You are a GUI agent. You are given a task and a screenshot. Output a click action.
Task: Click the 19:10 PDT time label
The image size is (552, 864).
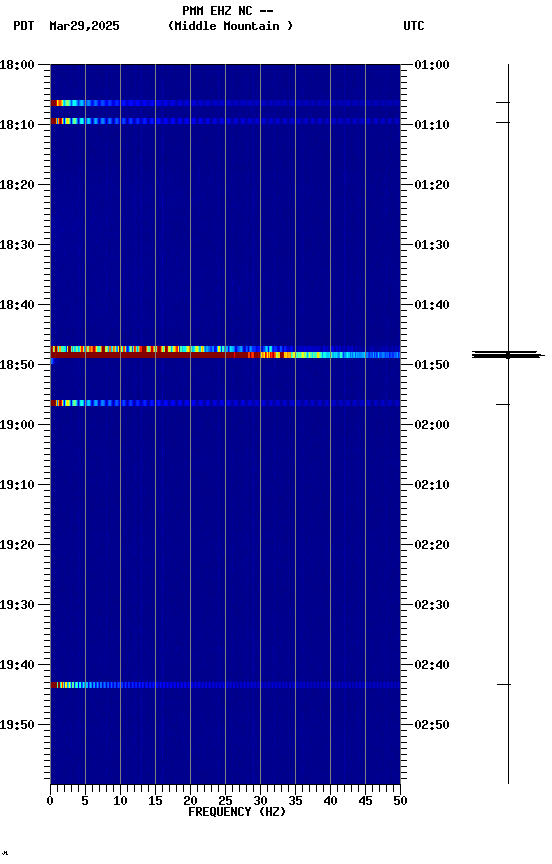17,485
